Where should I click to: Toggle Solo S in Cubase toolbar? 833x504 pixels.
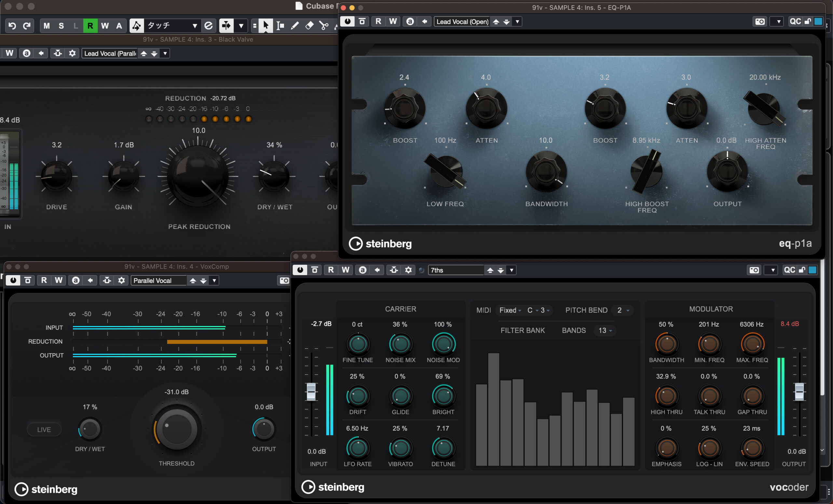[x=61, y=26]
